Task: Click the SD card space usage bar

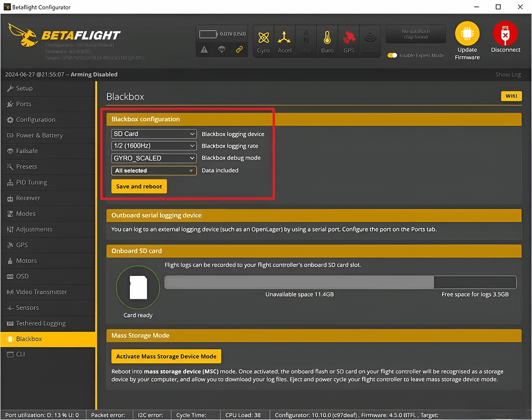Action: (341, 282)
